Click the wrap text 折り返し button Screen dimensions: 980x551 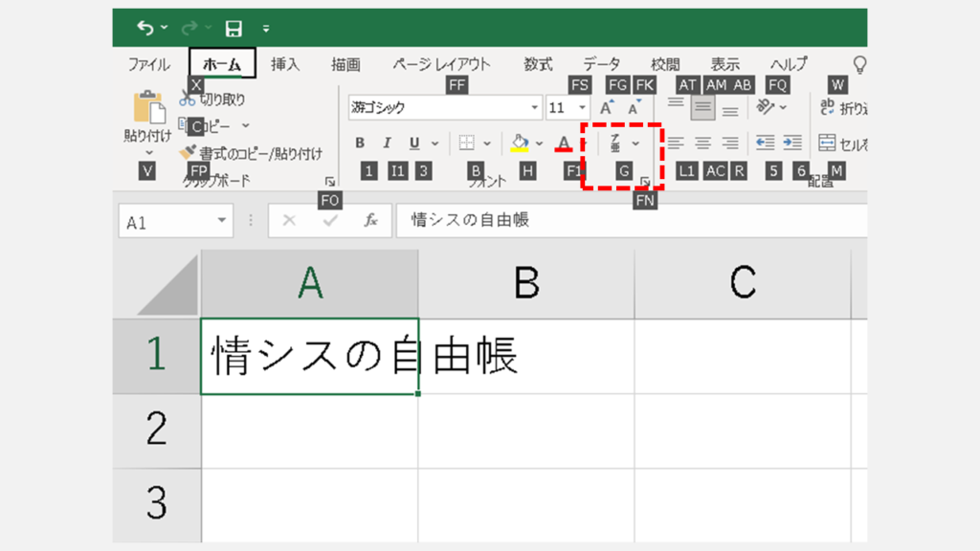pyautogui.click(x=843, y=107)
